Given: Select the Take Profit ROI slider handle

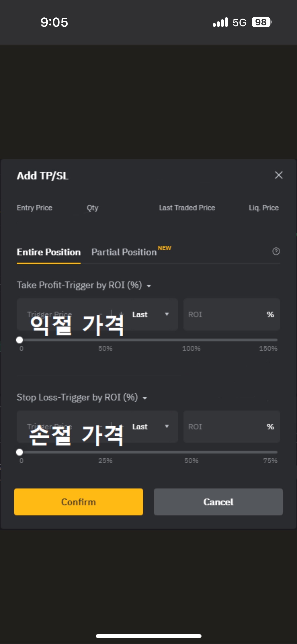Looking at the screenshot, I should [20, 340].
